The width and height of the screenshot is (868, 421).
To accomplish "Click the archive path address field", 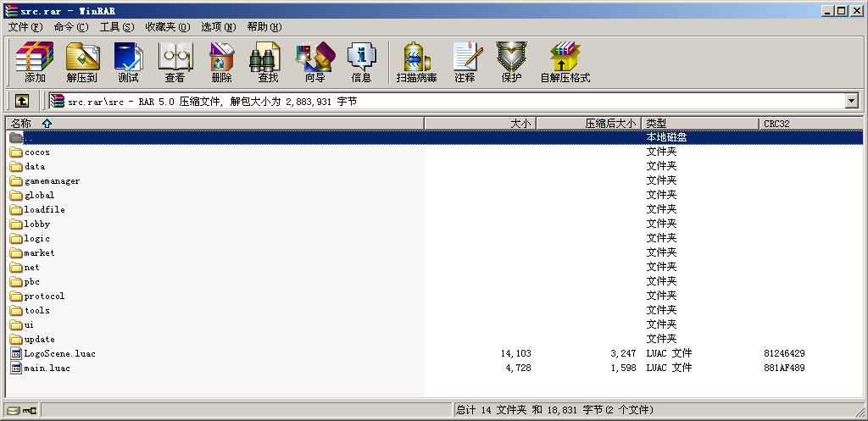I will click(446, 101).
